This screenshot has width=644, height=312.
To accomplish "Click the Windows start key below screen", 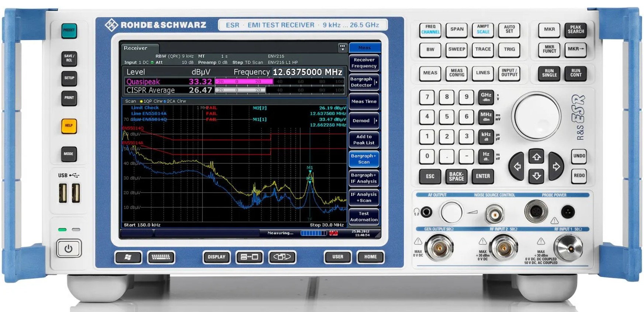I will (128, 257).
